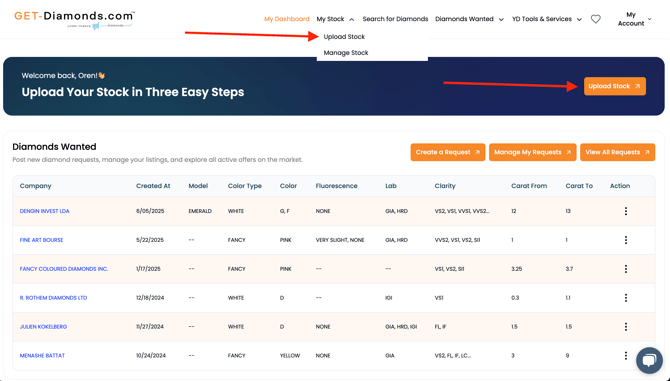Select Manage Stock menu entry
This screenshot has width=670, height=381.
coord(346,53)
